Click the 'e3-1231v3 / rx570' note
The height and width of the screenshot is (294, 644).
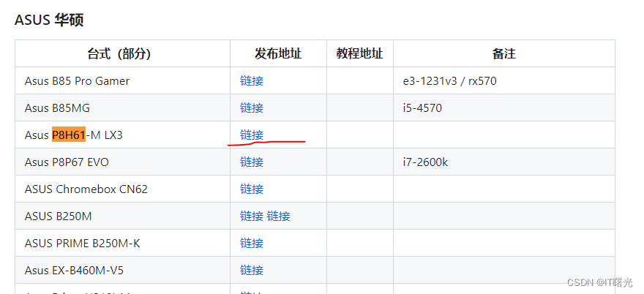click(x=450, y=81)
